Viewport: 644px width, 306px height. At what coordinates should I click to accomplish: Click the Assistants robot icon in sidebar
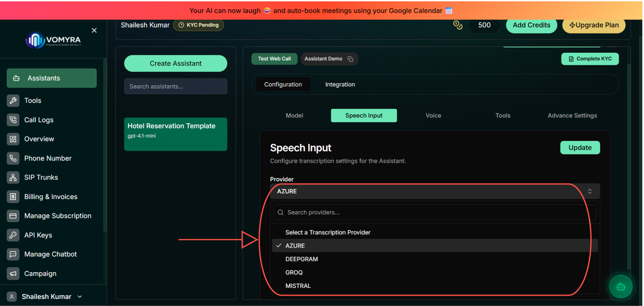[16, 78]
